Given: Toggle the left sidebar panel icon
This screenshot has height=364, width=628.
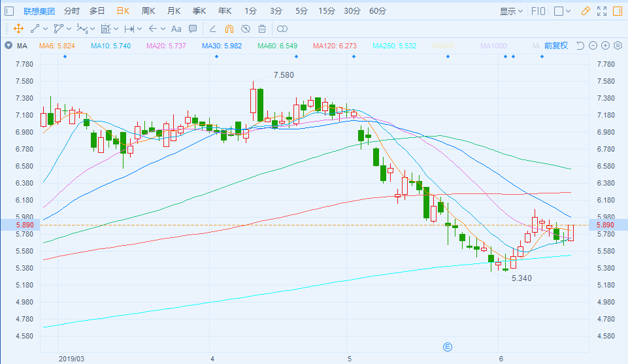Looking at the screenshot, I should tap(8, 11).
